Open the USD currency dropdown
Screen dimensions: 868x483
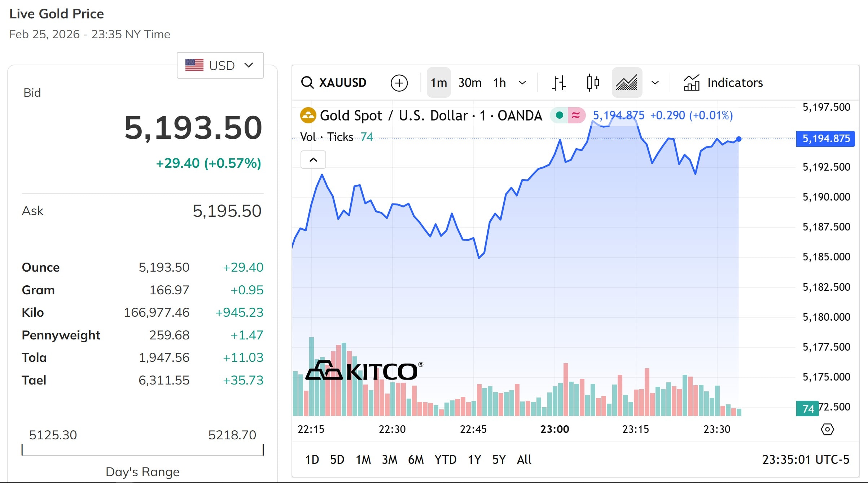(220, 65)
